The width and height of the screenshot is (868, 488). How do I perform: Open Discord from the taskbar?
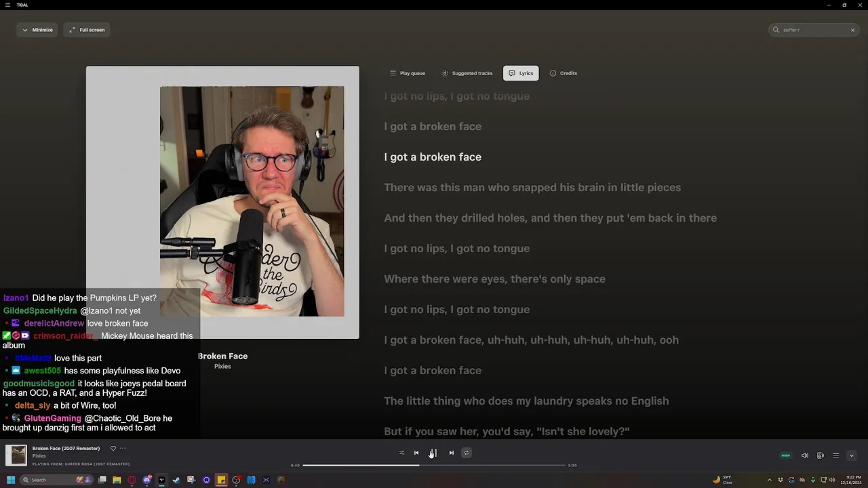coord(147,480)
